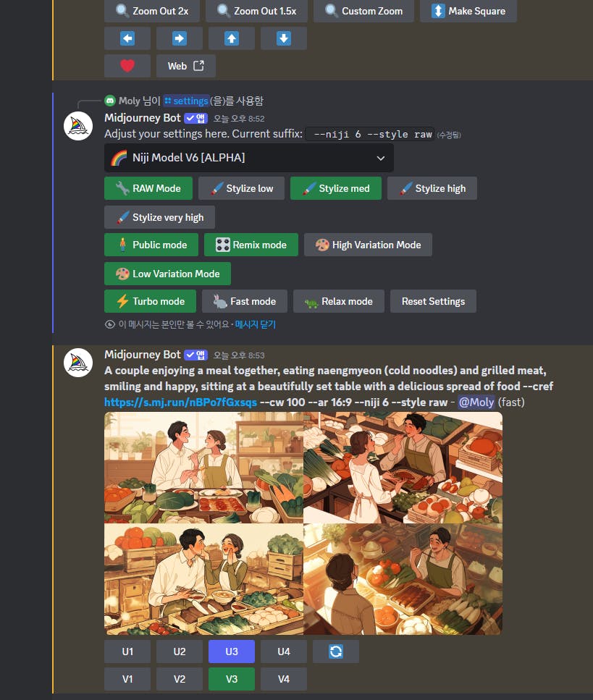Dismiss message via 메시지 닫기 link
Screen dimensions: 593x700
pyautogui.click(x=256, y=324)
